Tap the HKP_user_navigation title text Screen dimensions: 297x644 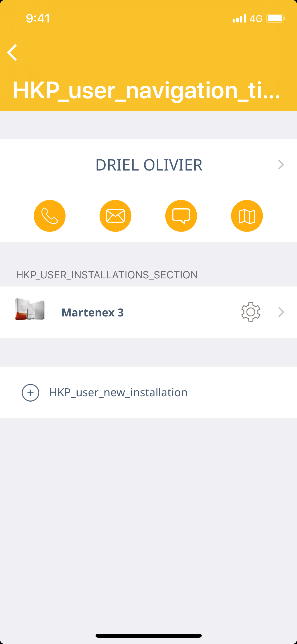[147, 90]
